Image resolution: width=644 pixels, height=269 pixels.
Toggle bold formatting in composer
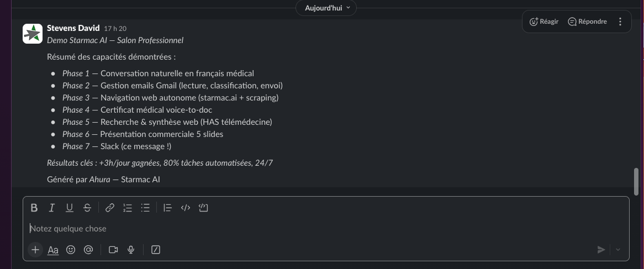pos(34,208)
